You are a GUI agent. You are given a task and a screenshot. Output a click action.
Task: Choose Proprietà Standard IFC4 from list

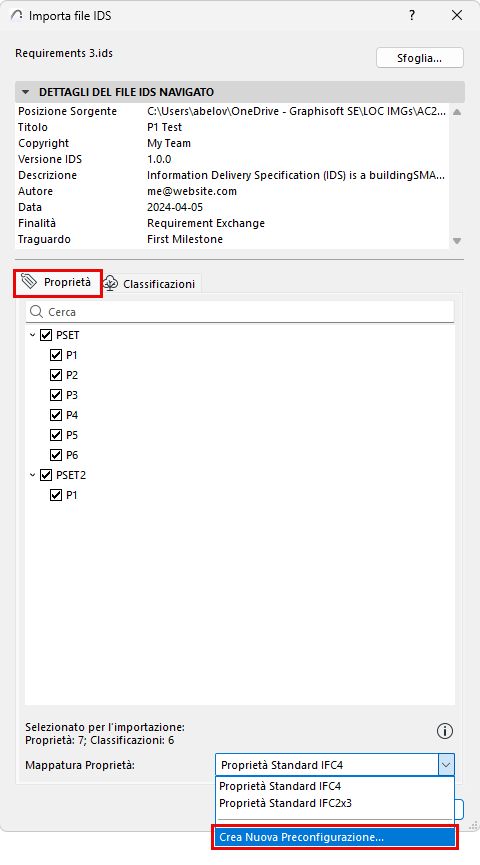(x=334, y=786)
